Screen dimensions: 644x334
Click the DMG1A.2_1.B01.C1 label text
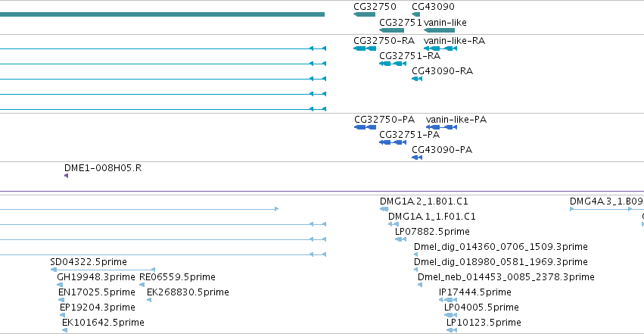pyautogui.click(x=424, y=201)
